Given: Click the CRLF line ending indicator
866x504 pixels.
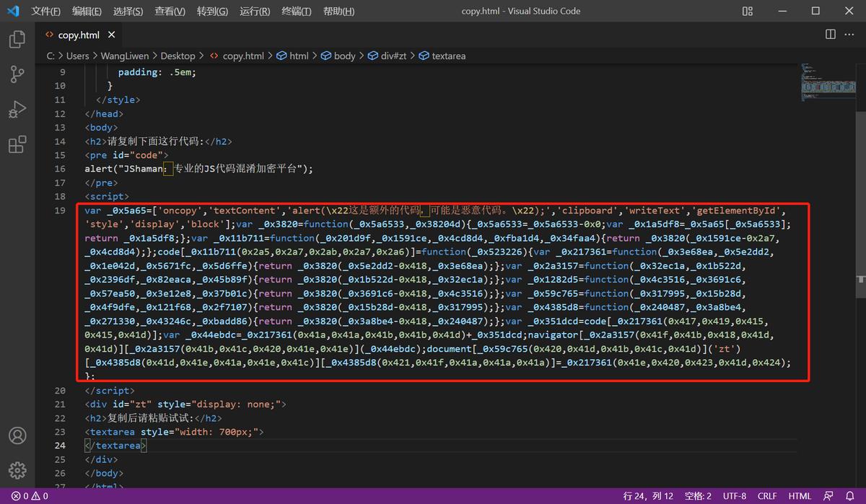Looking at the screenshot, I should click(x=767, y=495).
